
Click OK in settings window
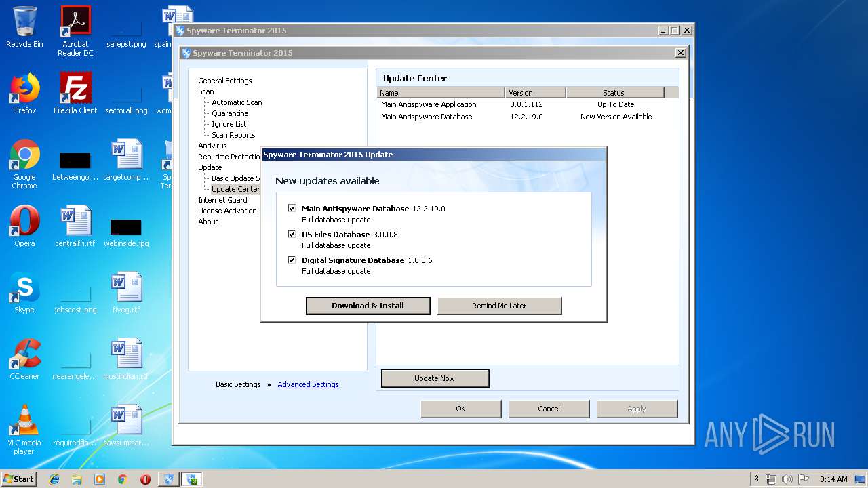tap(460, 409)
